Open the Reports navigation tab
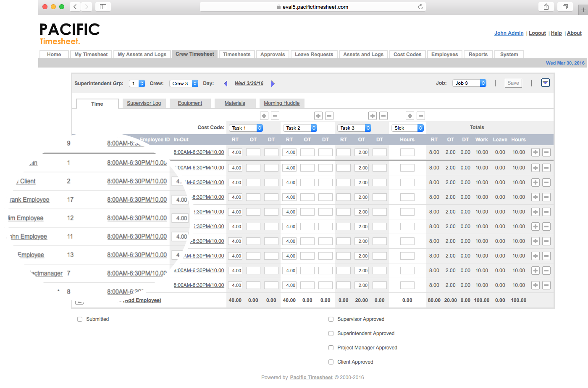Image resolution: width=588 pixels, height=388 pixels. [x=478, y=55]
